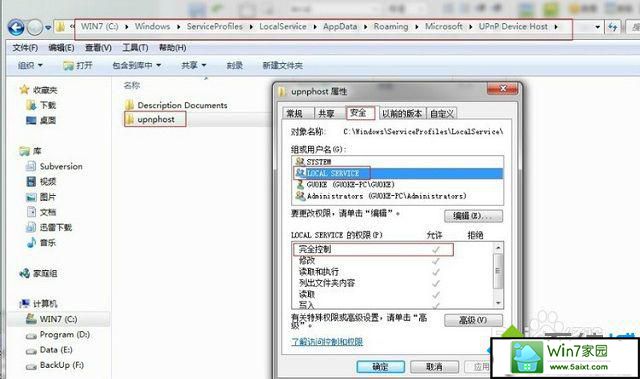The width and height of the screenshot is (640, 379).
Task: Select the 库 libraries node
Action: (x=30, y=151)
